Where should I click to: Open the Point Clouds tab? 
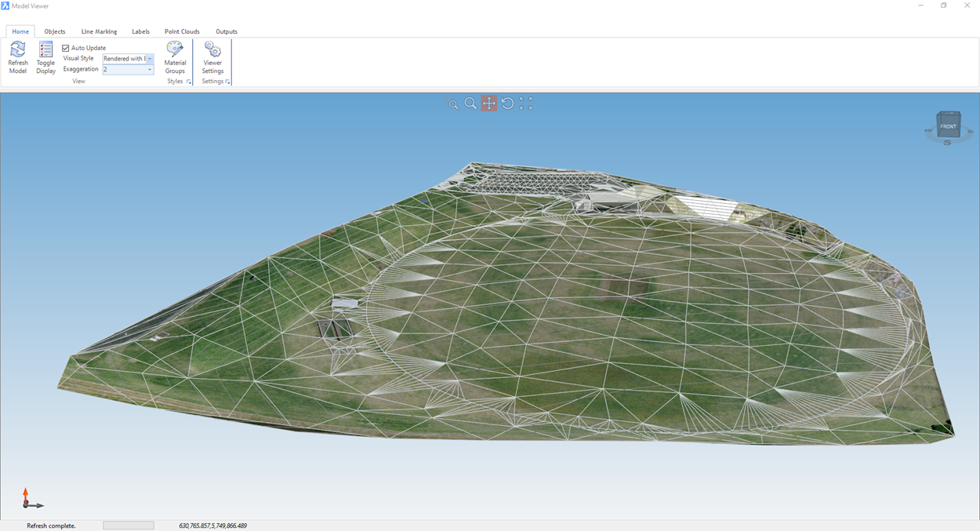click(x=182, y=31)
